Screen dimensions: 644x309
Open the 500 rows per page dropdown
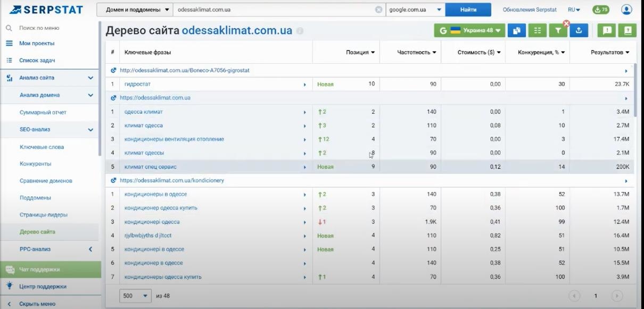(136, 296)
